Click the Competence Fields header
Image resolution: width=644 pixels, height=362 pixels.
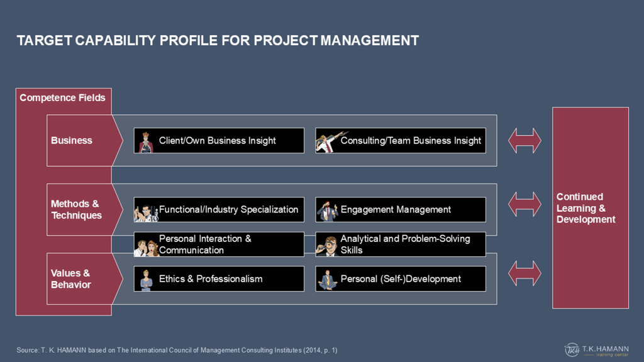63,98
